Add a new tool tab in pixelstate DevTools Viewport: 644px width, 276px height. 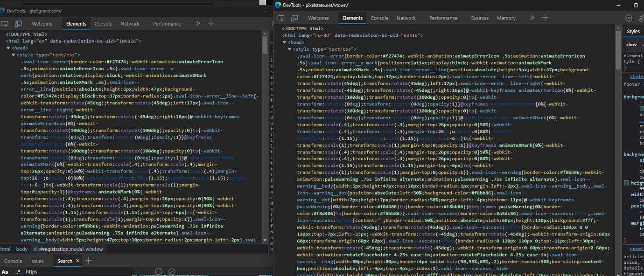[x=545, y=18]
